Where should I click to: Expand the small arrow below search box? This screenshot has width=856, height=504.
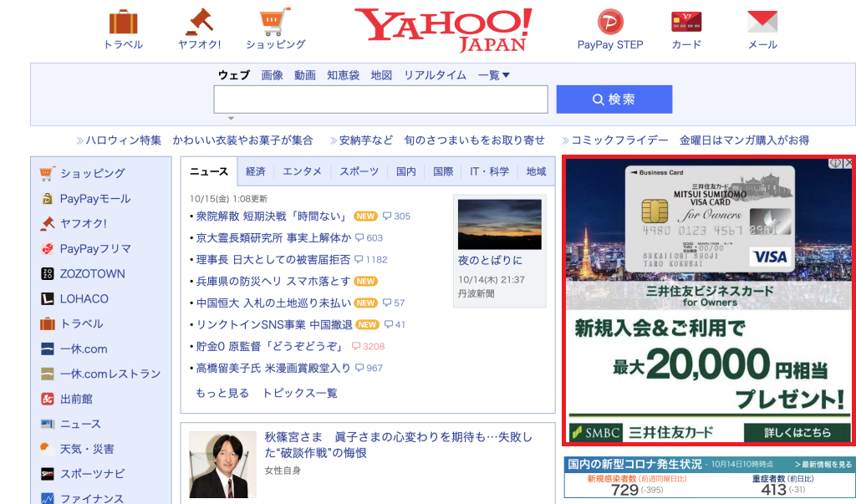(x=231, y=118)
